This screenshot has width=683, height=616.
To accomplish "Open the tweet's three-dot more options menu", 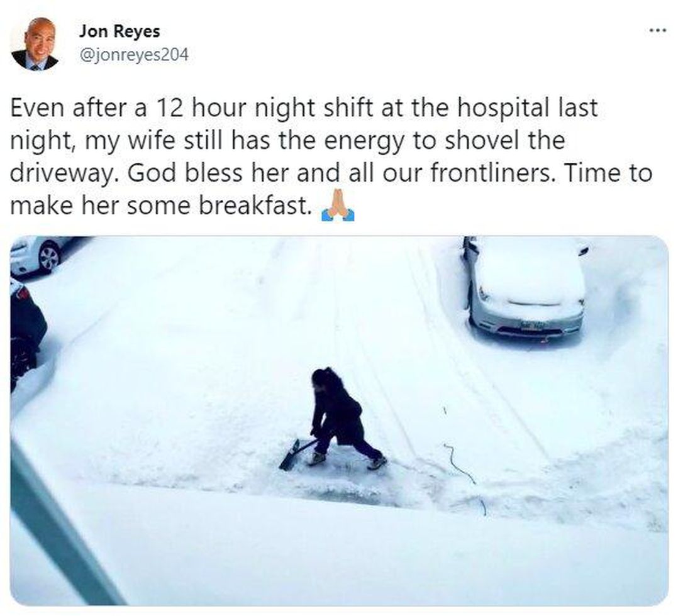I will 657,31.
